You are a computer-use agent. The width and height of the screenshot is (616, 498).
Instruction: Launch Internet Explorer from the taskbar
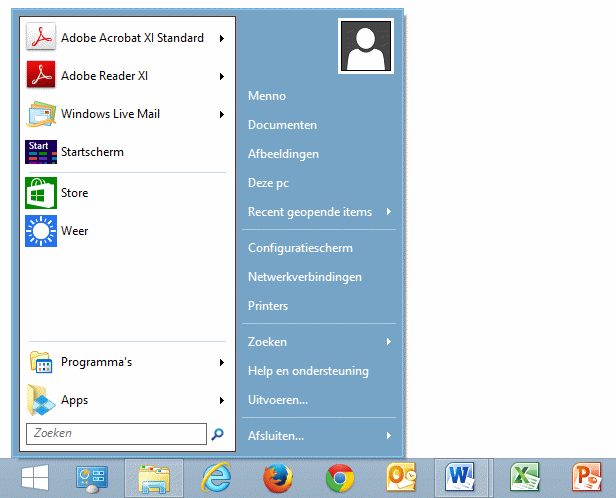(216, 478)
